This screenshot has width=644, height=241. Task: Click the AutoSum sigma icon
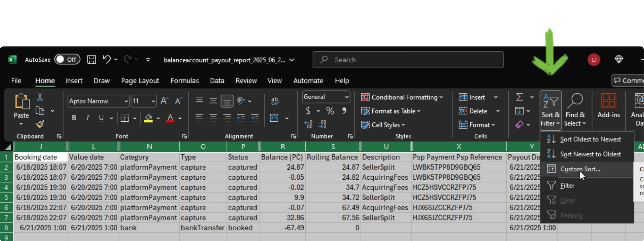coord(519,97)
